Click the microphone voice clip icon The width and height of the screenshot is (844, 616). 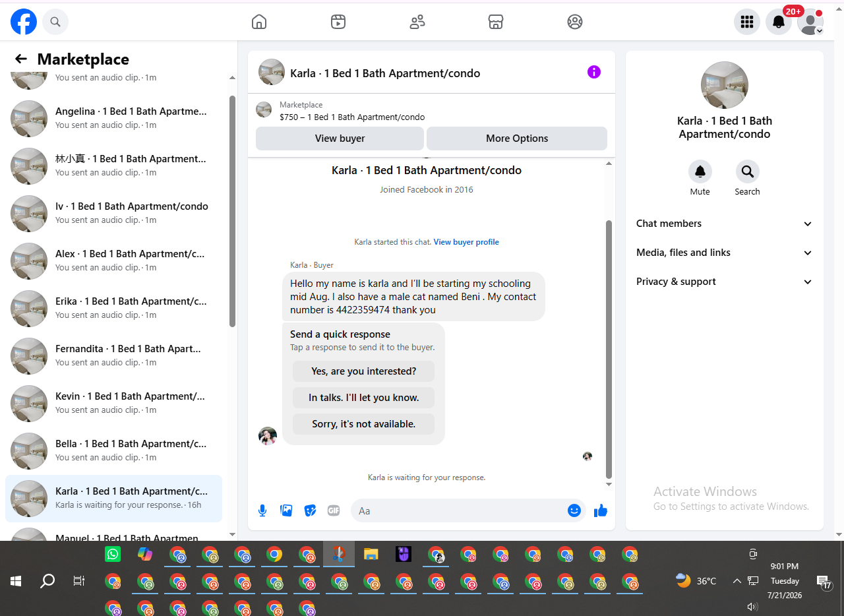(x=262, y=510)
